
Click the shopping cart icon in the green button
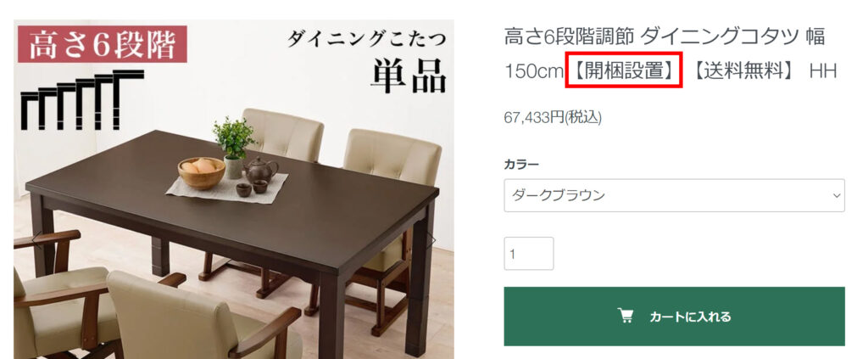(x=626, y=316)
